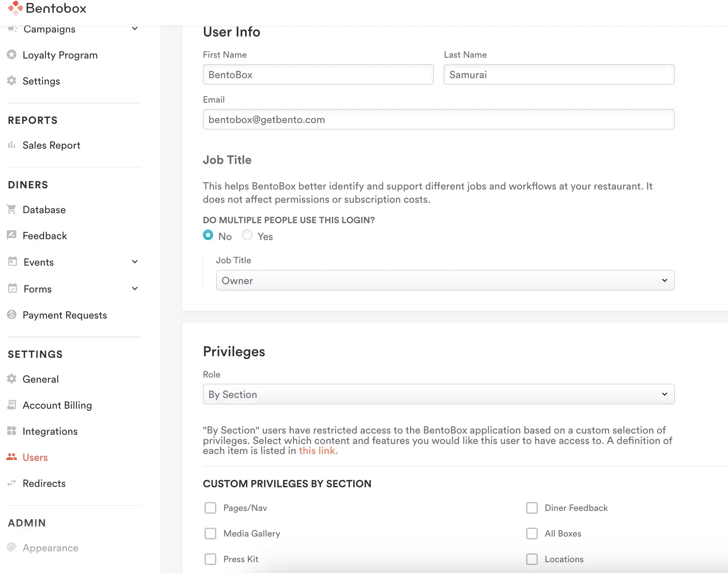The width and height of the screenshot is (728, 573).
Task: Select the No radio button
Action: tap(208, 235)
